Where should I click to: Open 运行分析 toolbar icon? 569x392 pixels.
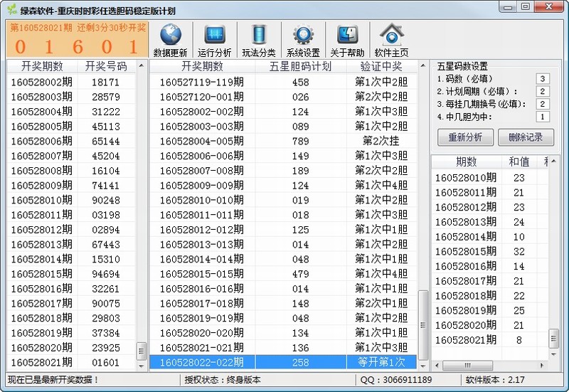pyautogui.click(x=214, y=35)
